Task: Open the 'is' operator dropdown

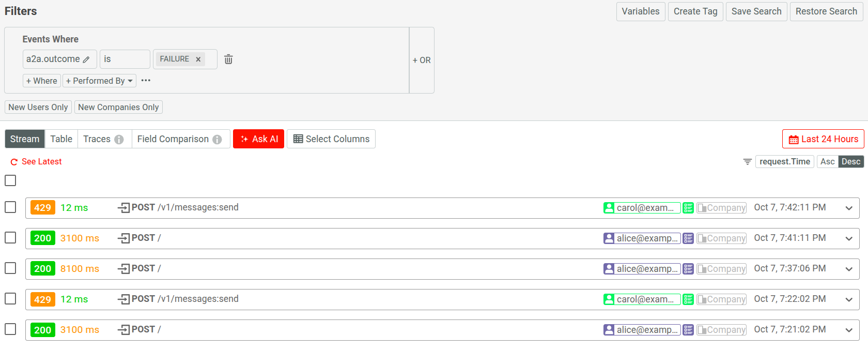Action: point(125,59)
